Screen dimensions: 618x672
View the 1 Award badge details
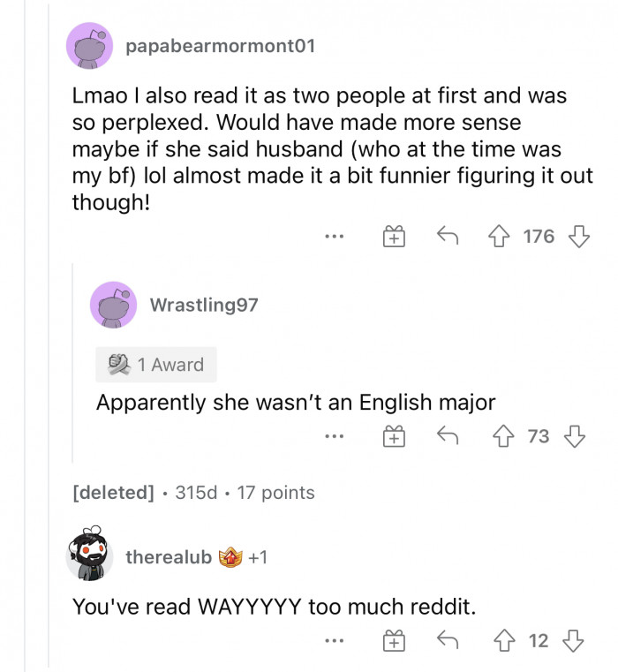(x=156, y=365)
